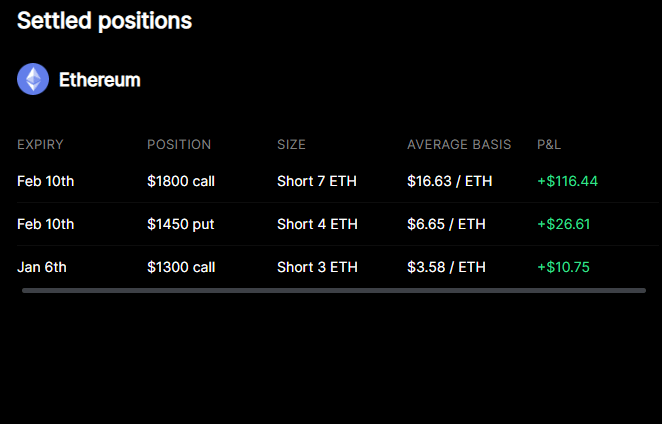Click the Jan 6th expiry date
The width and height of the screenshot is (662, 424).
pos(42,267)
